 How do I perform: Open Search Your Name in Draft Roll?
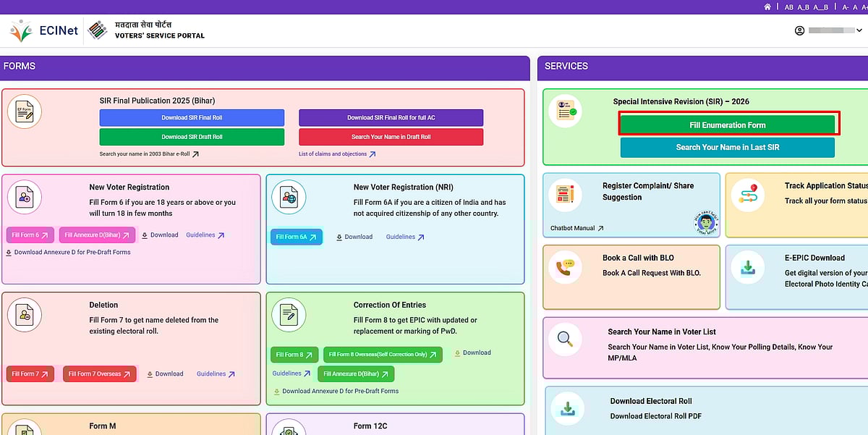(x=391, y=137)
